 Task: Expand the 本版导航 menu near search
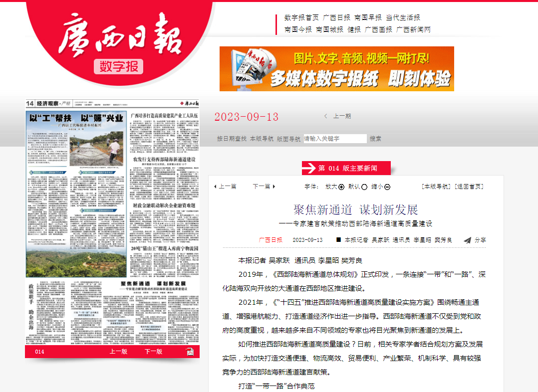pos(262,139)
